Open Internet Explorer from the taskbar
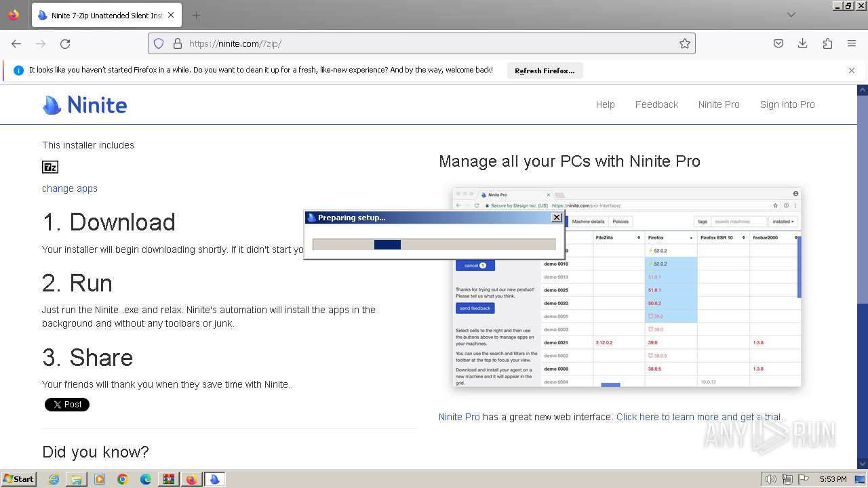Image resolution: width=868 pixels, height=488 pixels. click(x=54, y=479)
